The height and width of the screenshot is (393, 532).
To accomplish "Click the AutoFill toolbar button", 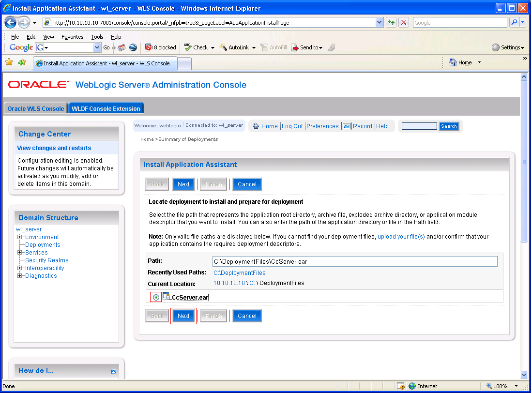I will 274,47.
